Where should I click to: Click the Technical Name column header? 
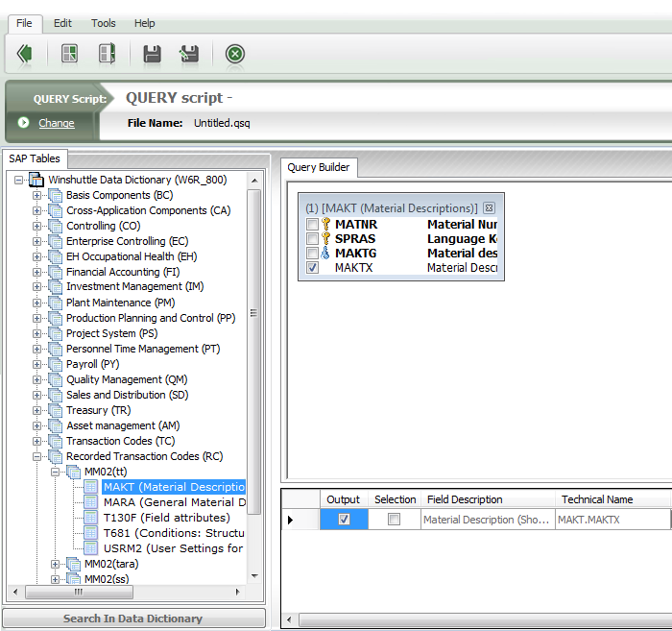(x=612, y=499)
